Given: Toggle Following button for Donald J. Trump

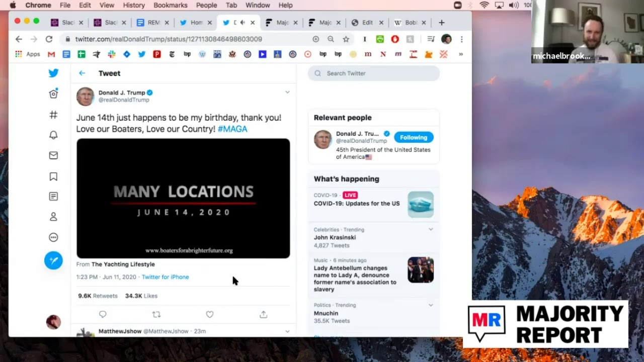Looking at the screenshot, I should 414,137.
